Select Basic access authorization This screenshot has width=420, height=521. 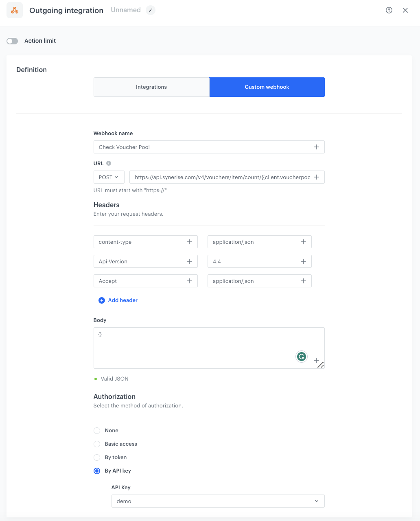97,444
